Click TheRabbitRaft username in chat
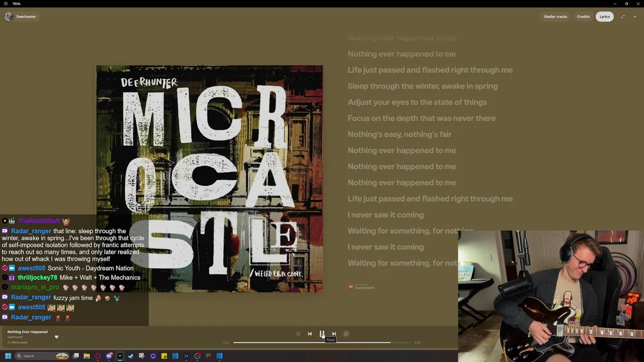The width and height of the screenshot is (644, 362). click(39, 221)
